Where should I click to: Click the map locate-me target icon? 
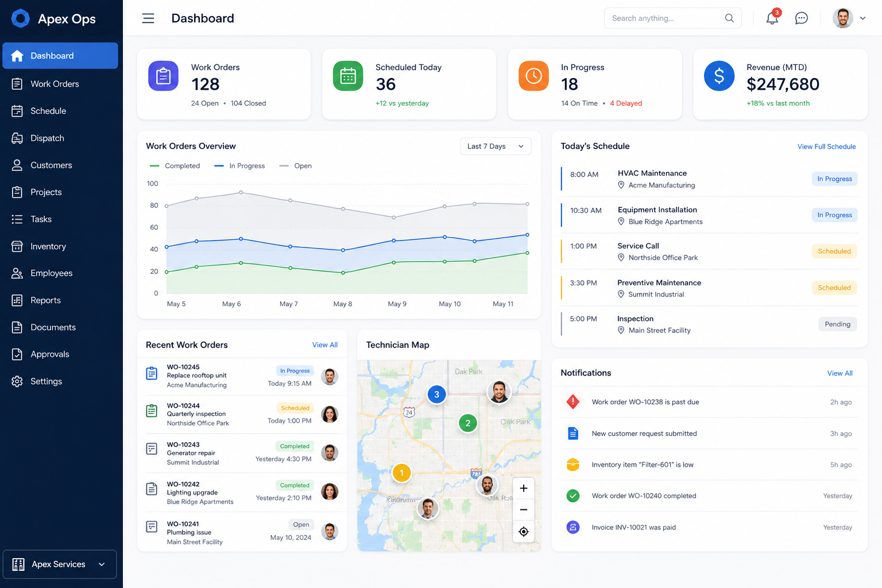[x=524, y=532]
